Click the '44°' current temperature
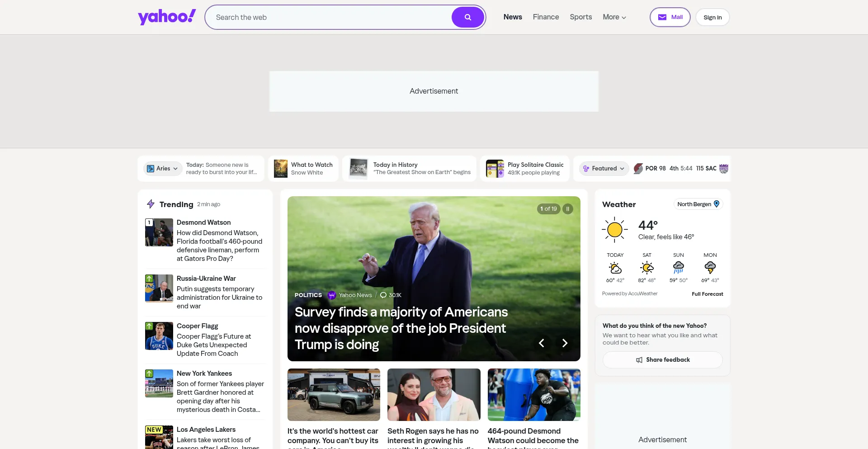Viewport: 868px width, 449px height. 648,225
